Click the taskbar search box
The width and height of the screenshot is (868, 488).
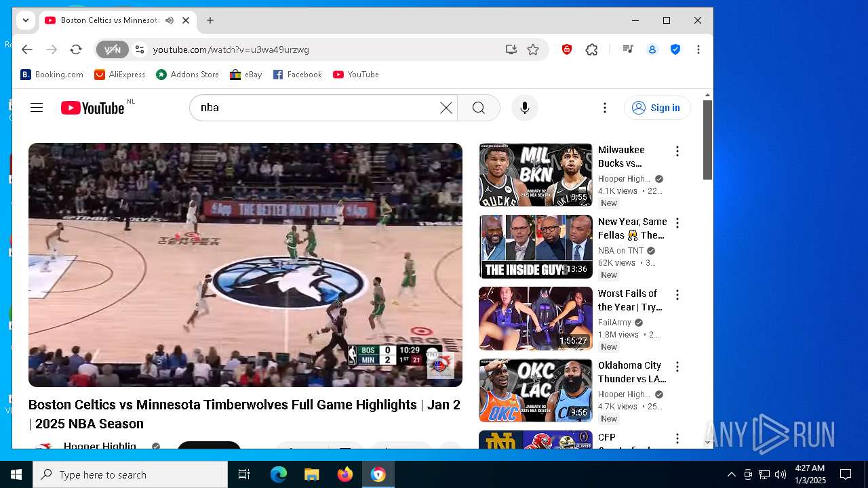(130, 474)
